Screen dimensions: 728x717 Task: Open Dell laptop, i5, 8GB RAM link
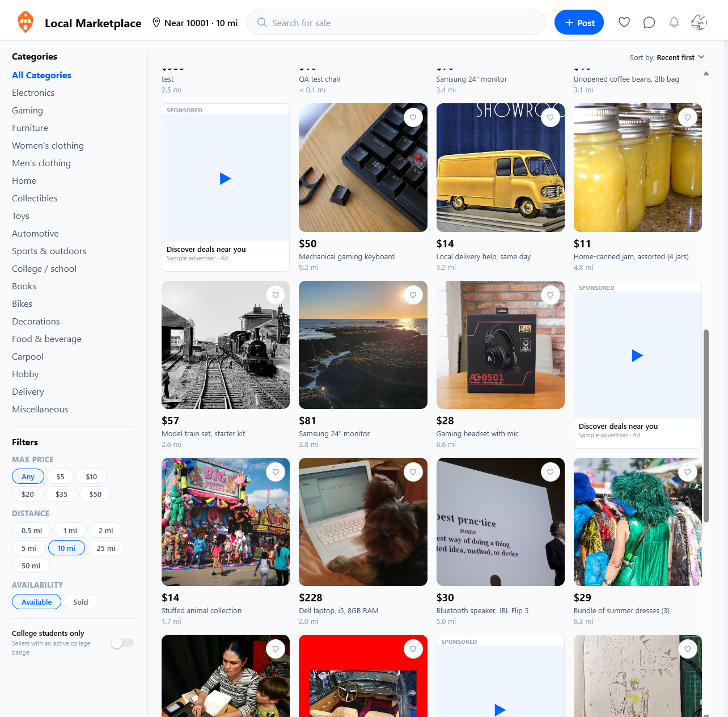point(338,610)
